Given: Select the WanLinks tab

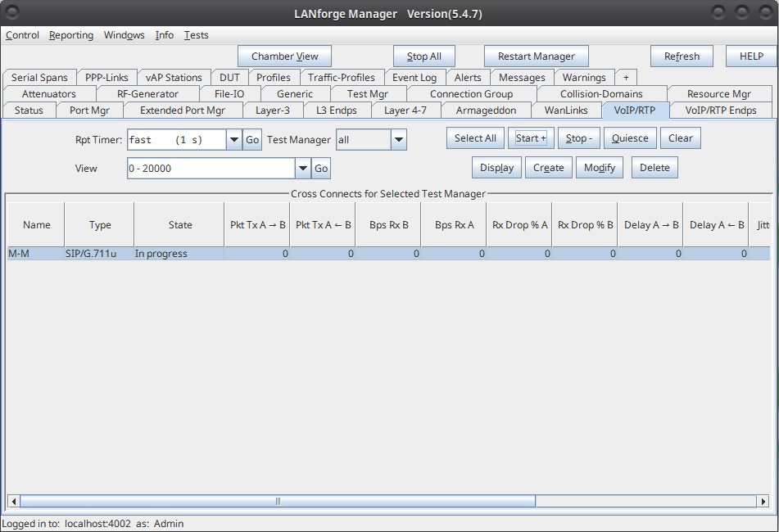Looking at the screenshot, I should click(x=566, y=110).
